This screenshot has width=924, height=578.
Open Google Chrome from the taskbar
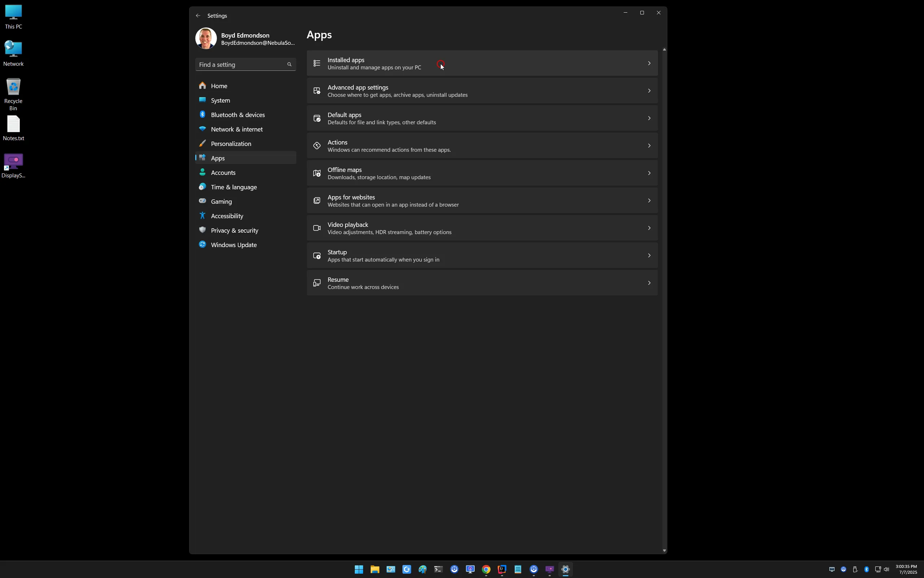486,569
